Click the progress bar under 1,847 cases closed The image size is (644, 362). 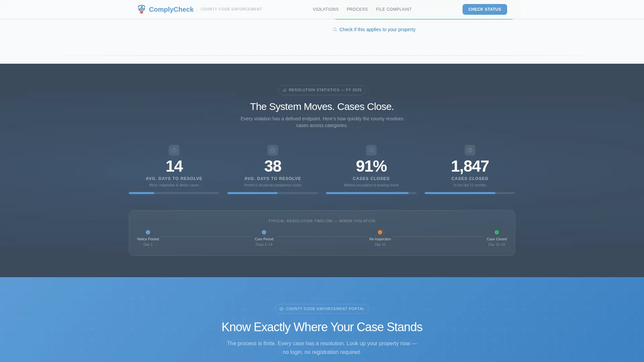(470, 193)
